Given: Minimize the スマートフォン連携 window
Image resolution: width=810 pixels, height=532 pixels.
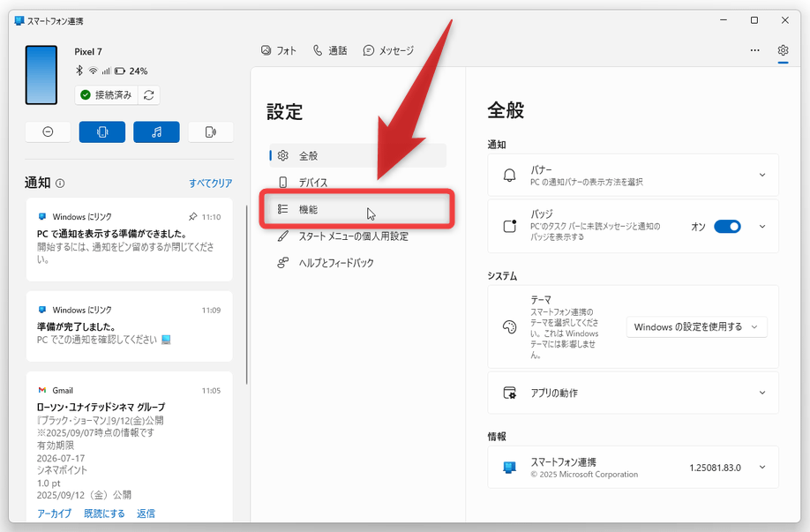Looking at the screenshot, I should (x=724, y=20).
